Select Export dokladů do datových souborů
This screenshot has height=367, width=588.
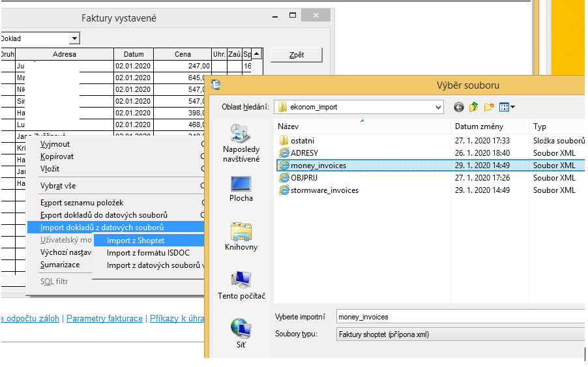[x=104, y=215]
